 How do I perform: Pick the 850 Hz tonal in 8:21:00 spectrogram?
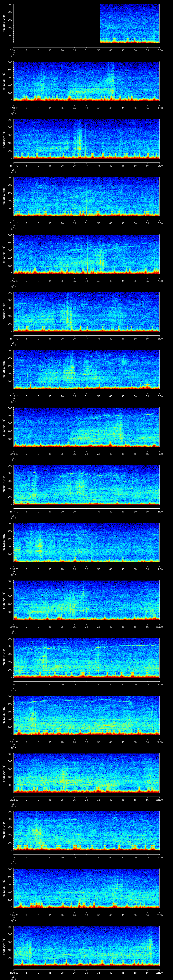click(76, 700)
